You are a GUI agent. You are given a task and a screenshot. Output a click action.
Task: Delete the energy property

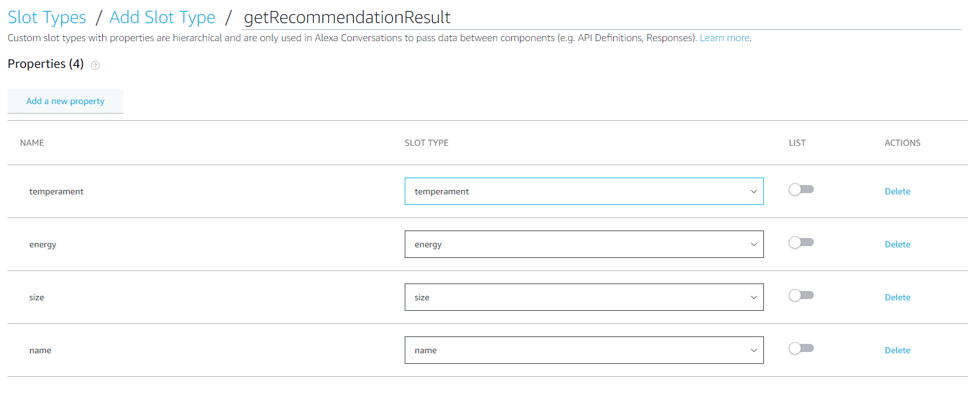pos(897,244)
